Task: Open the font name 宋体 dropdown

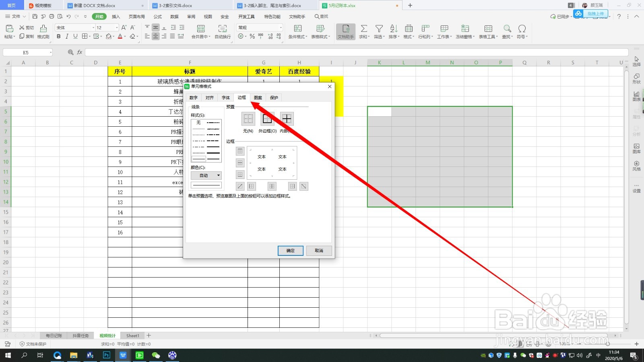Action: [x=93, y=28]
